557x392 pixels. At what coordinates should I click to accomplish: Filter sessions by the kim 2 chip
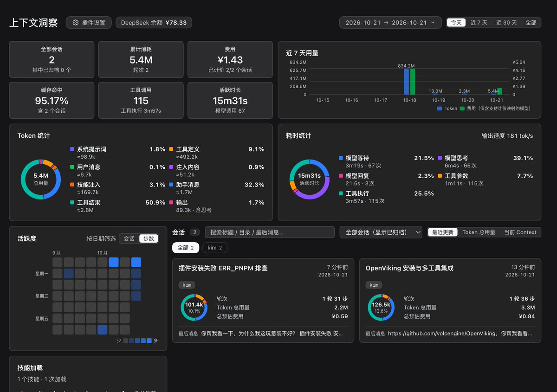tap(214, 248)
